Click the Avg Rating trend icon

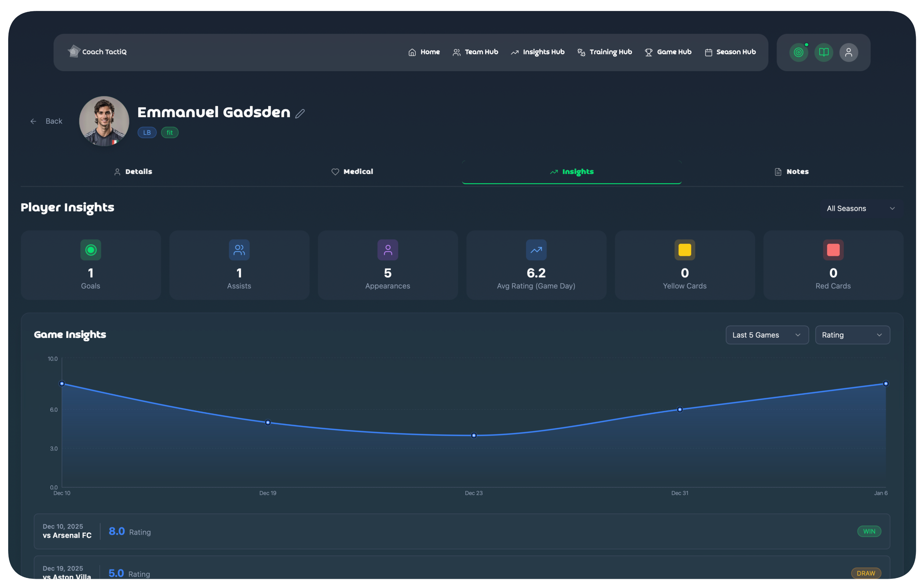536,250
